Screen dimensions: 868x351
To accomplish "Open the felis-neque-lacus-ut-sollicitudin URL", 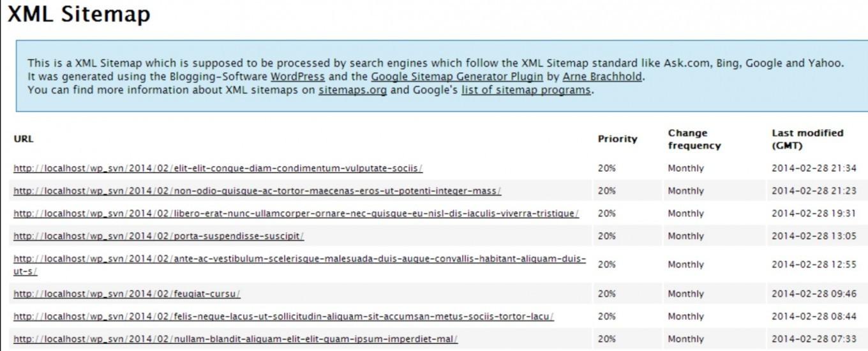I will [x=283, y=317].
